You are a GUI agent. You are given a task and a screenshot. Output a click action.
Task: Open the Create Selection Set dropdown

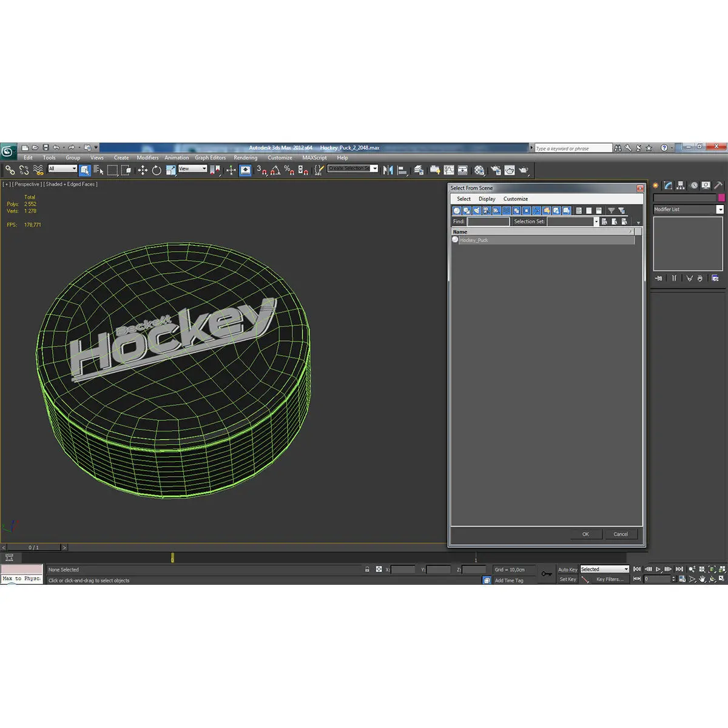pos(353,169)
